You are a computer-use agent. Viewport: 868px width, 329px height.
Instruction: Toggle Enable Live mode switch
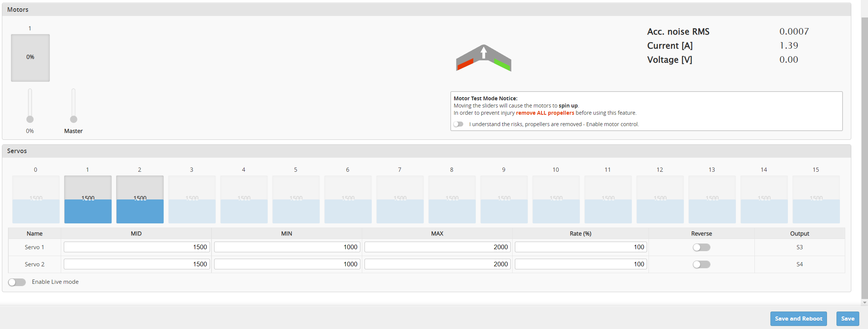[x=17, y=282]
